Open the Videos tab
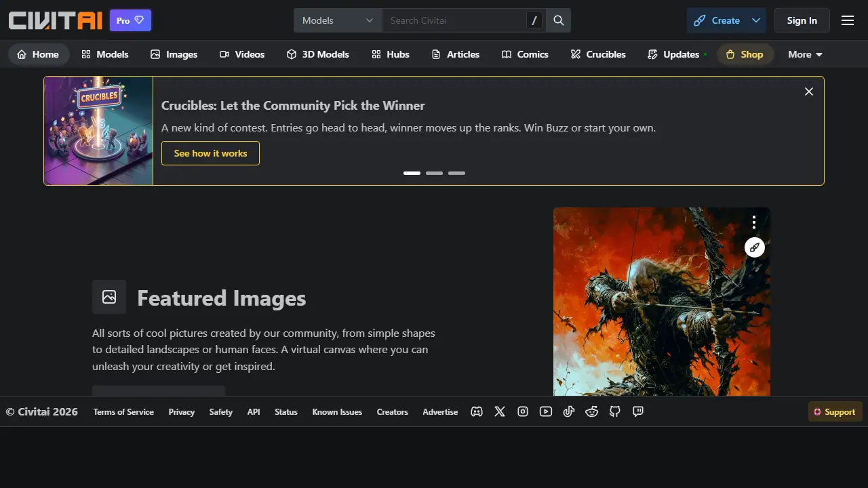The image size is (868, 488). click(x=242, y=54)
